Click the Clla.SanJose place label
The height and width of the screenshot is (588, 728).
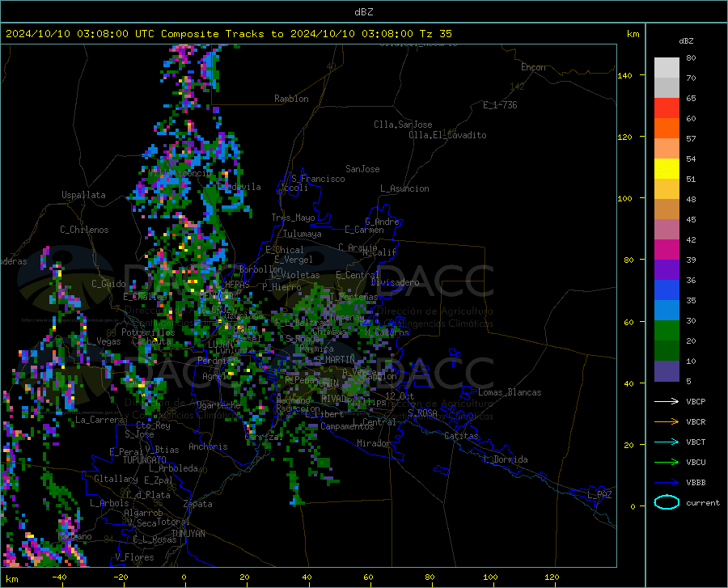(403, 125)
